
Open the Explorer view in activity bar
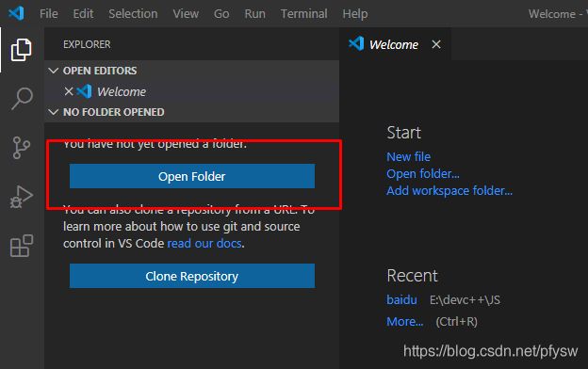pyautogui.click(x=22, y=50)
